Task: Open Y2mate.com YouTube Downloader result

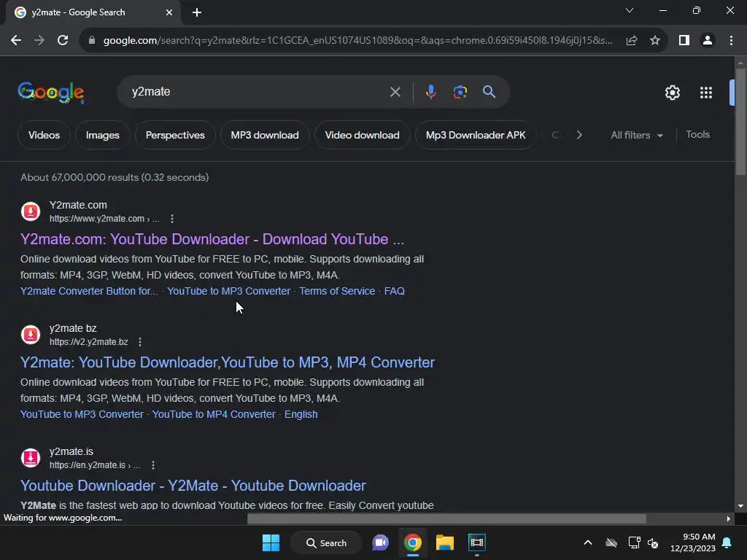Action: (x=212, y=239)
